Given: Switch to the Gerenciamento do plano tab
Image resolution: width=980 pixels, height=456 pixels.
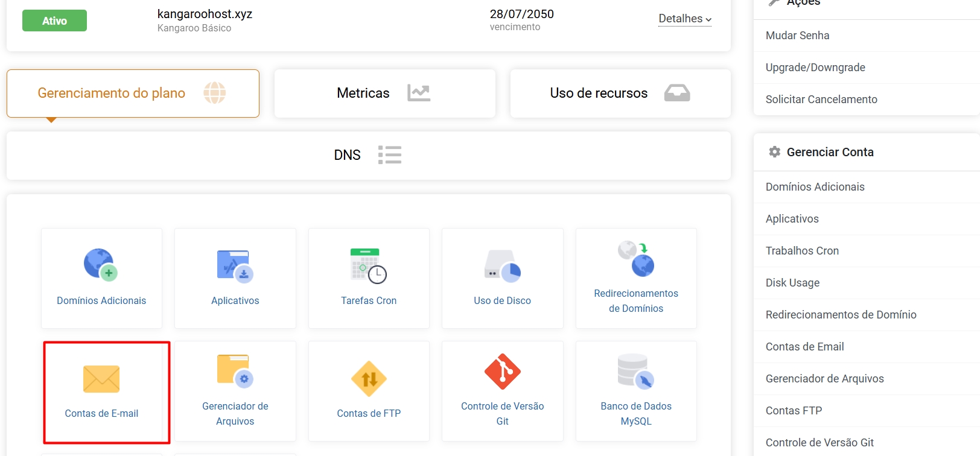Looking at the screenshot, I should point(133,93).
